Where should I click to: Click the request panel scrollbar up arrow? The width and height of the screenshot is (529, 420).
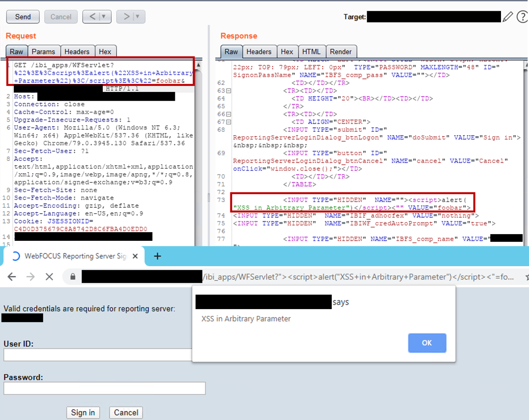click(x=198, y=65)
